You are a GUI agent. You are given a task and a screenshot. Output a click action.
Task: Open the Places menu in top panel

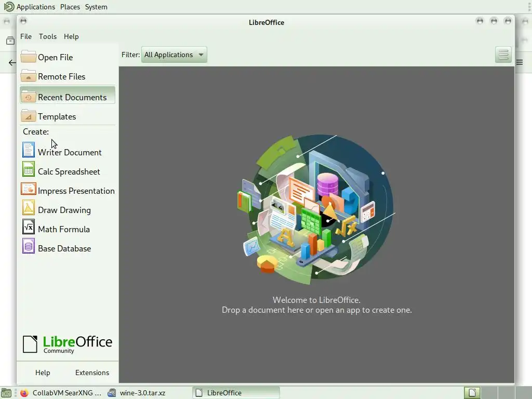tap(70, 7)
